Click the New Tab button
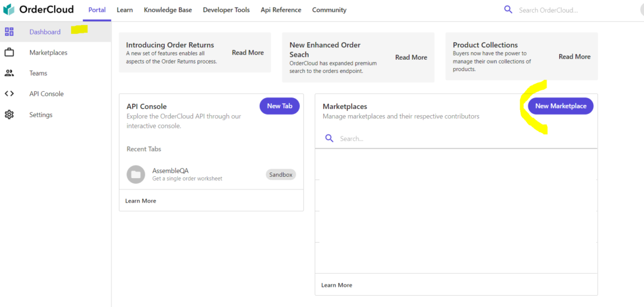The image size is (644, 307). (x=280, y=106)
